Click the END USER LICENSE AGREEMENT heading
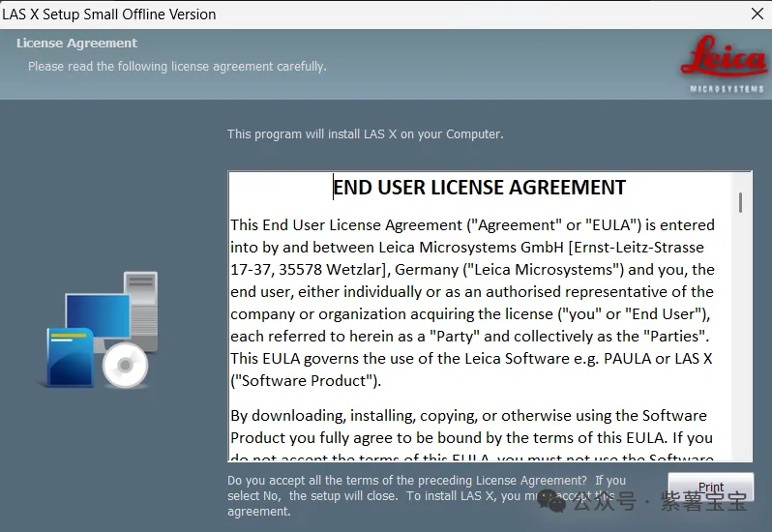772x532 pixels. tap(479, 188)
